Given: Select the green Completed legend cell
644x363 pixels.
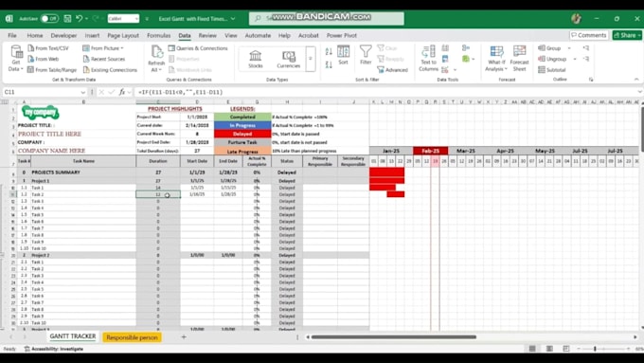Looking at the screenshot, I should [x=242, y=118].
